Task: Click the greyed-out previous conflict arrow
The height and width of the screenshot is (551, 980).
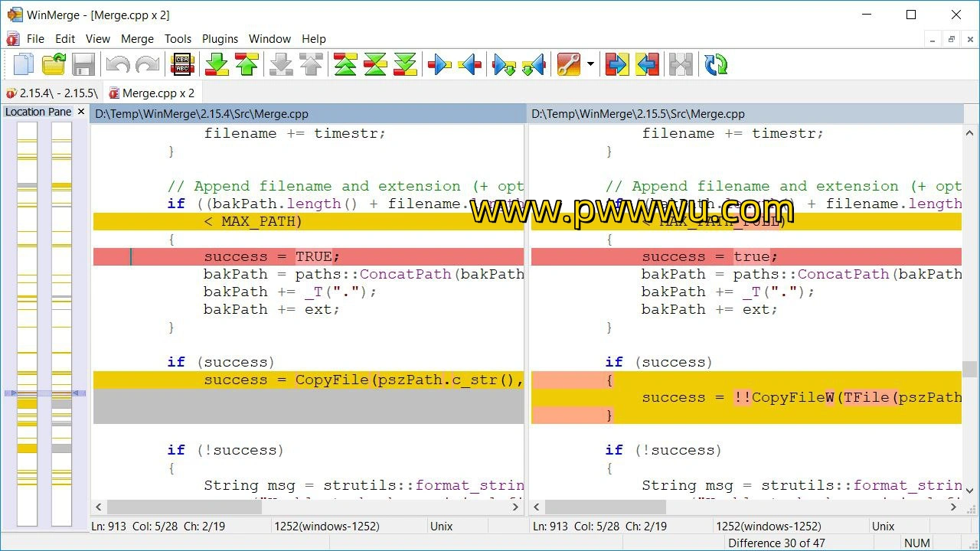Action: point(311,64)
